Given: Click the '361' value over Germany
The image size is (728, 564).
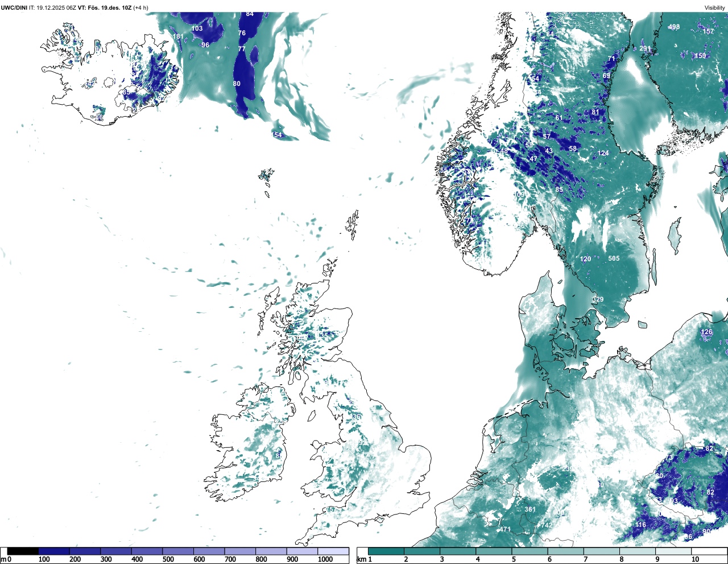Looking at the screenshot, I should pyautogui.click(x=530, y=509).
